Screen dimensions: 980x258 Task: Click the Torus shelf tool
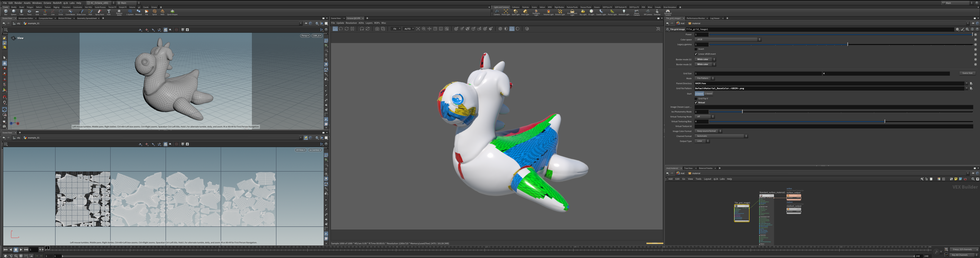coord(29,12)
